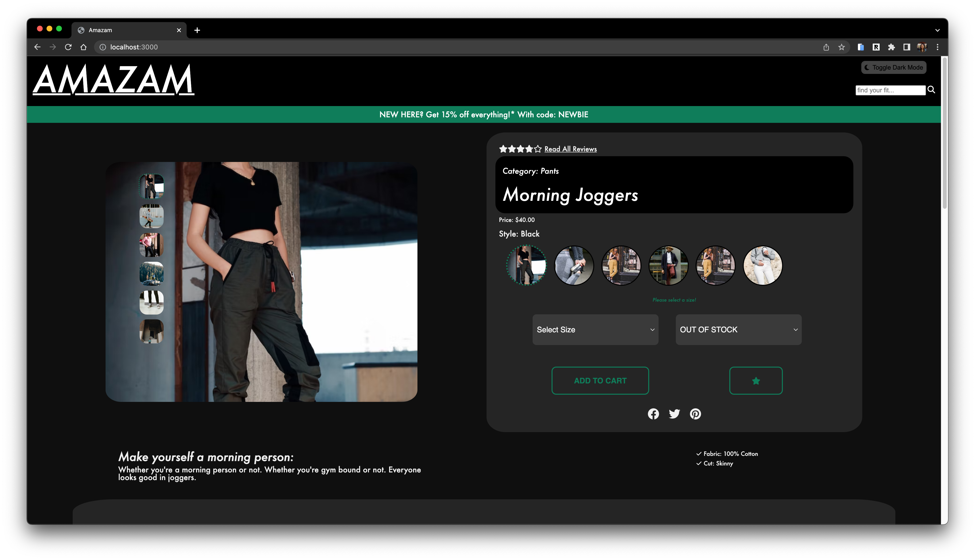Select the white pants style swatch
The width and height of the screenshot is (975, 560).
click(x=763, y=265)
